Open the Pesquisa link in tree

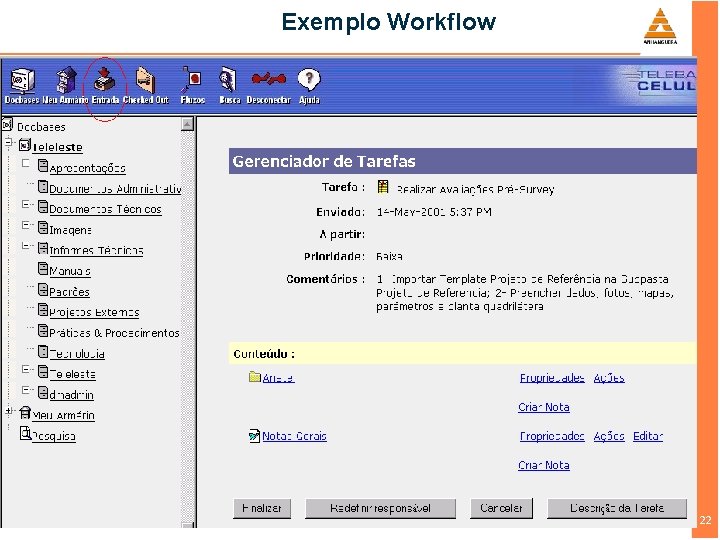(54, 436)
